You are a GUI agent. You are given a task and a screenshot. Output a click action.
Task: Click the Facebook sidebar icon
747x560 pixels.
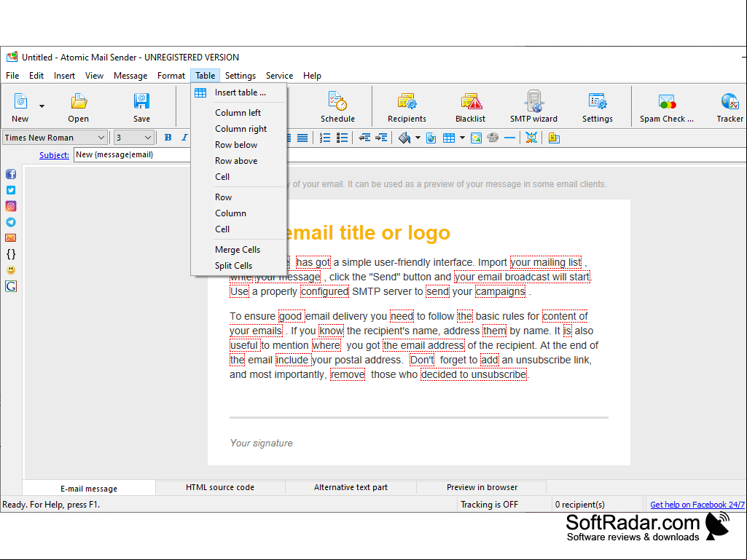11,174
